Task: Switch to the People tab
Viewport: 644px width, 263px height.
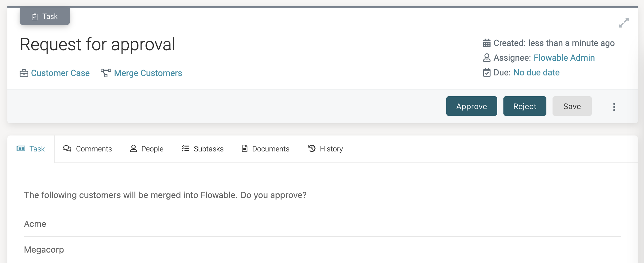Action: coord(147,149)
